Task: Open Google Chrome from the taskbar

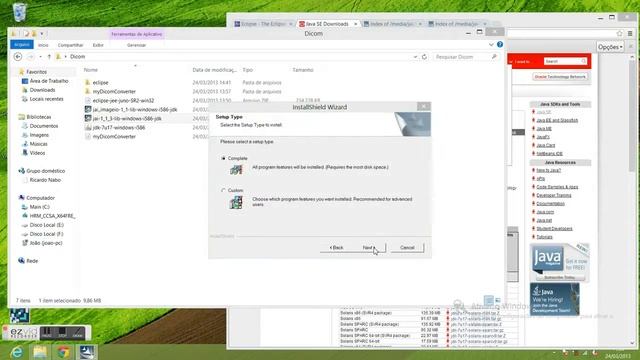Action: tap(63, 352)
